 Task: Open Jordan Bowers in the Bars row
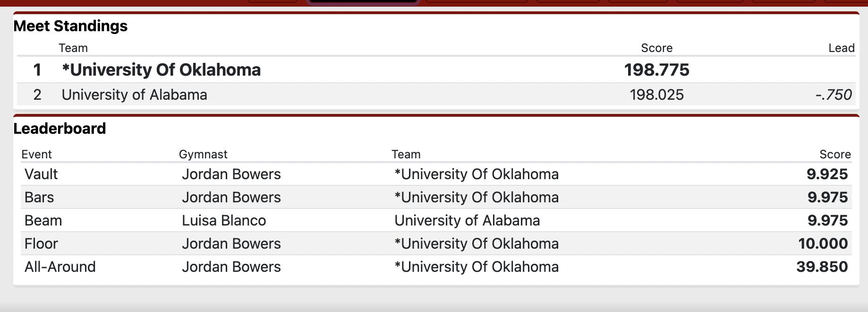pyautogui.click(x=231, y=197)
